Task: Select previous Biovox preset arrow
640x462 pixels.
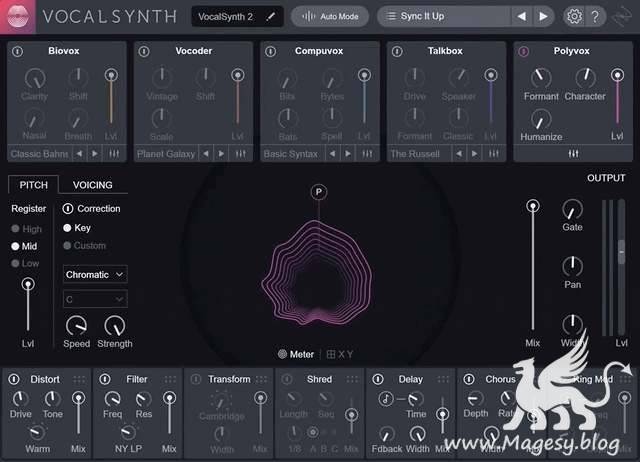Action: pos(80,154)
